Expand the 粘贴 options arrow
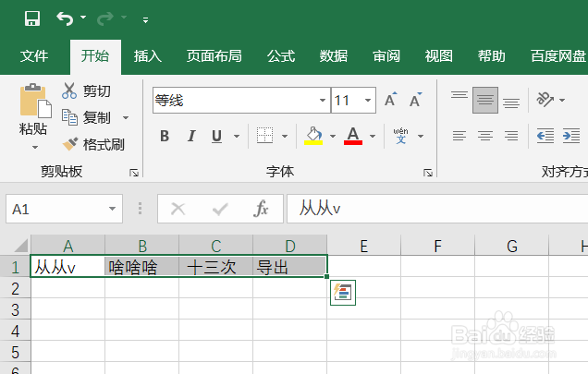This screenshot has width=588, height=374. pos(35,147)
